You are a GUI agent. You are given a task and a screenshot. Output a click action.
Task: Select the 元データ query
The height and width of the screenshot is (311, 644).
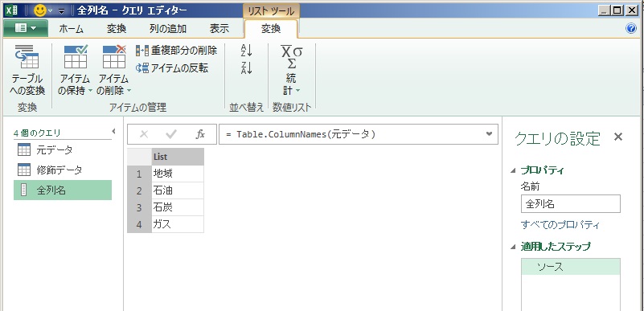[63, 149]
